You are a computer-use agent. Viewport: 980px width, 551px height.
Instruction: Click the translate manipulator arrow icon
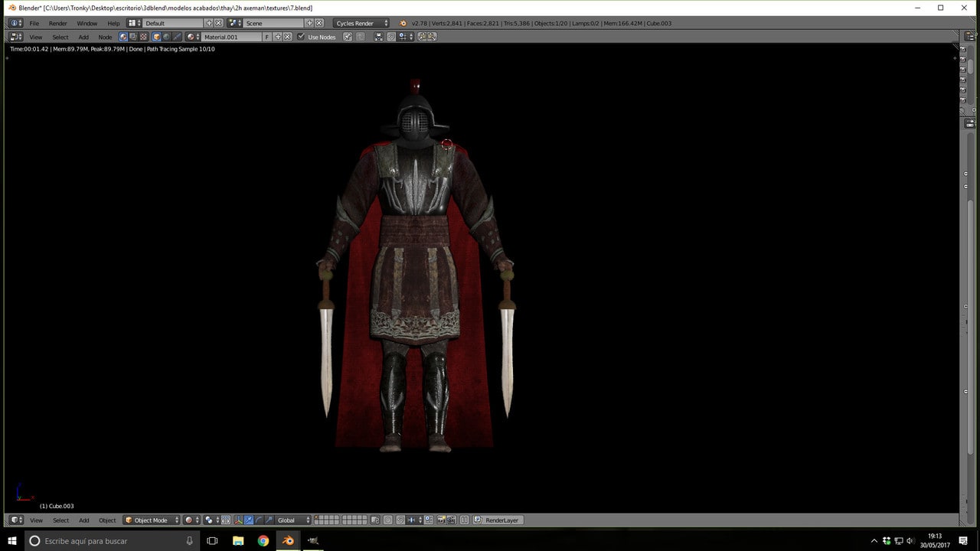[250, 520]
